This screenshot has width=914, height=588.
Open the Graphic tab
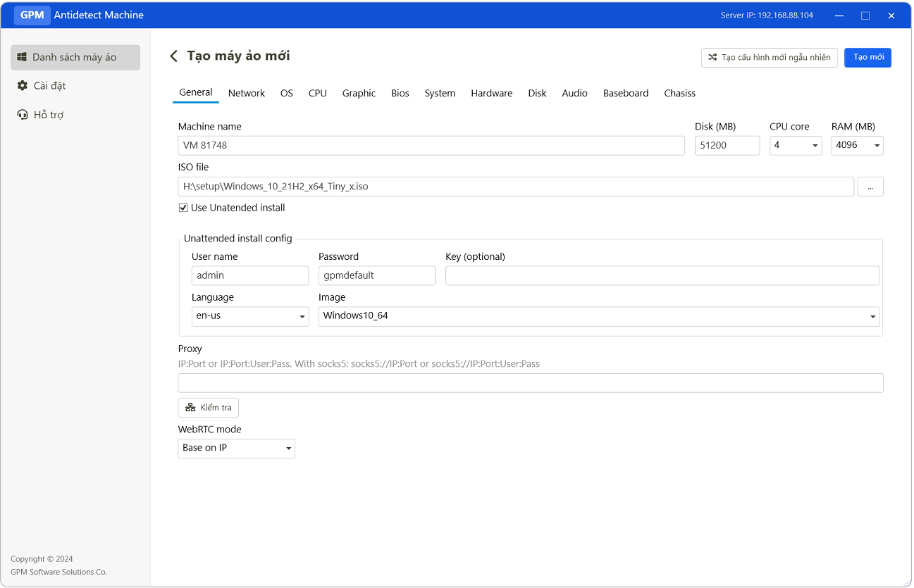[x=359, y=93]
